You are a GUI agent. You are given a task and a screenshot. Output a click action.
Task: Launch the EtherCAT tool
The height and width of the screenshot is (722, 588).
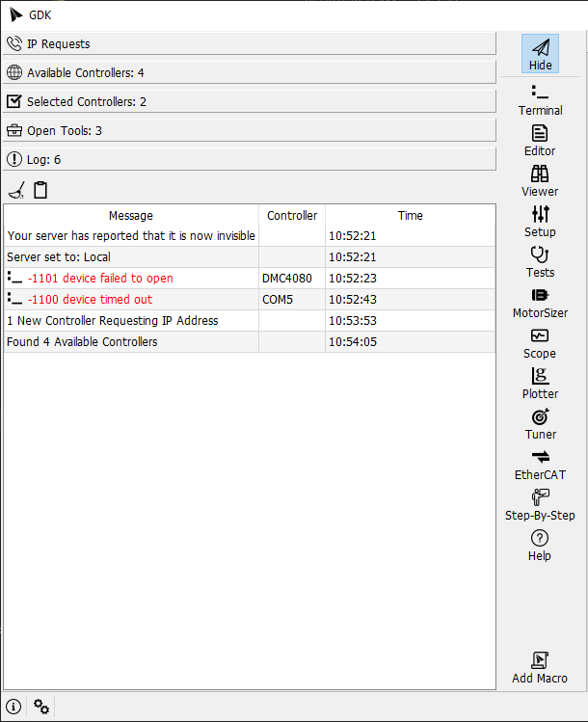point(540,465)
